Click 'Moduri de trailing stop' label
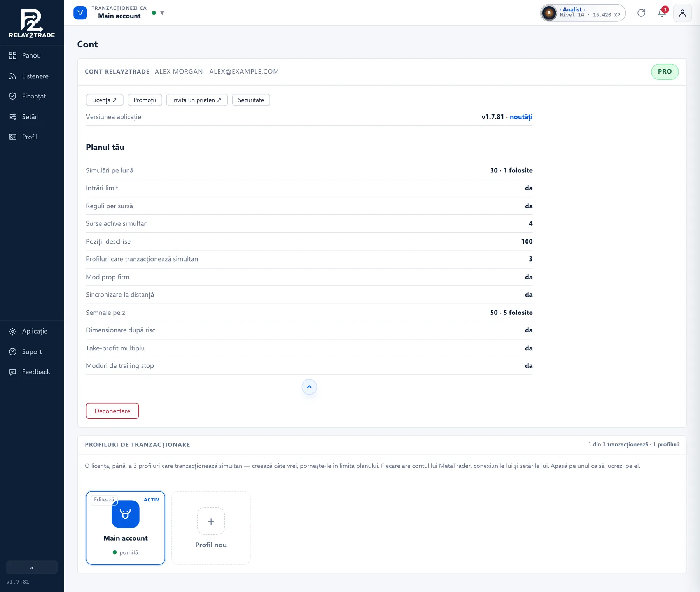 tap(120, 366)
